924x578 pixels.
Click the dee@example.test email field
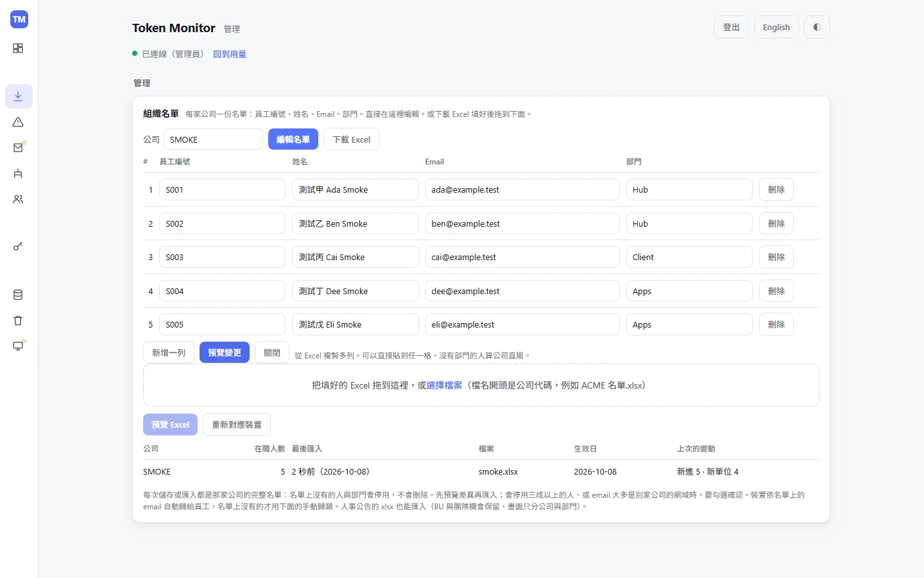point(522,291)
